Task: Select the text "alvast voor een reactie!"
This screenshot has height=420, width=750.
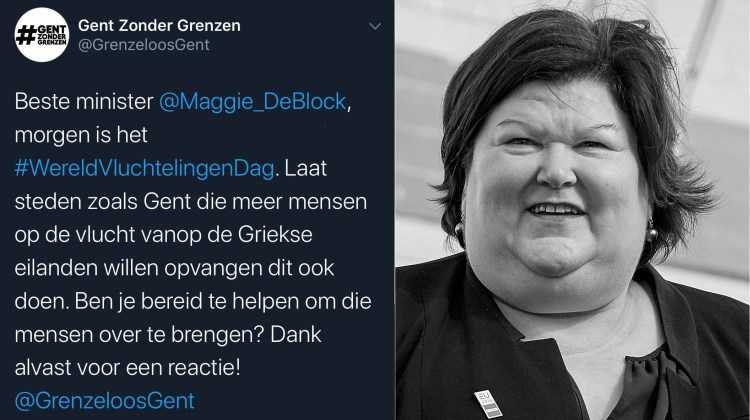Action: pos(127,368)
